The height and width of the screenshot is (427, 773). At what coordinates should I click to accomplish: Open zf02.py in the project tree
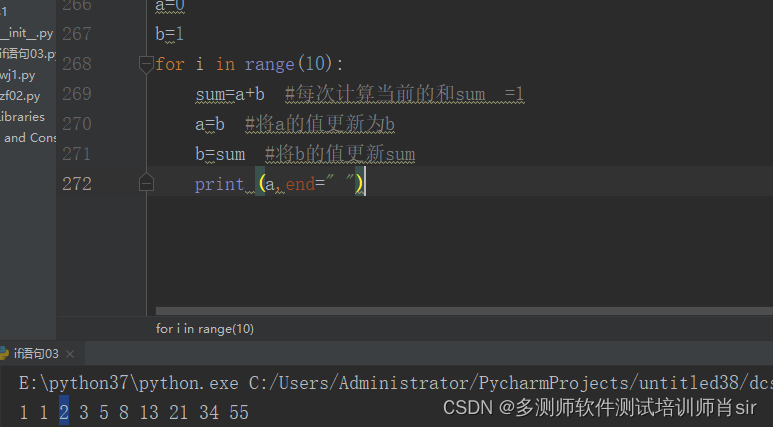[20, 96]
